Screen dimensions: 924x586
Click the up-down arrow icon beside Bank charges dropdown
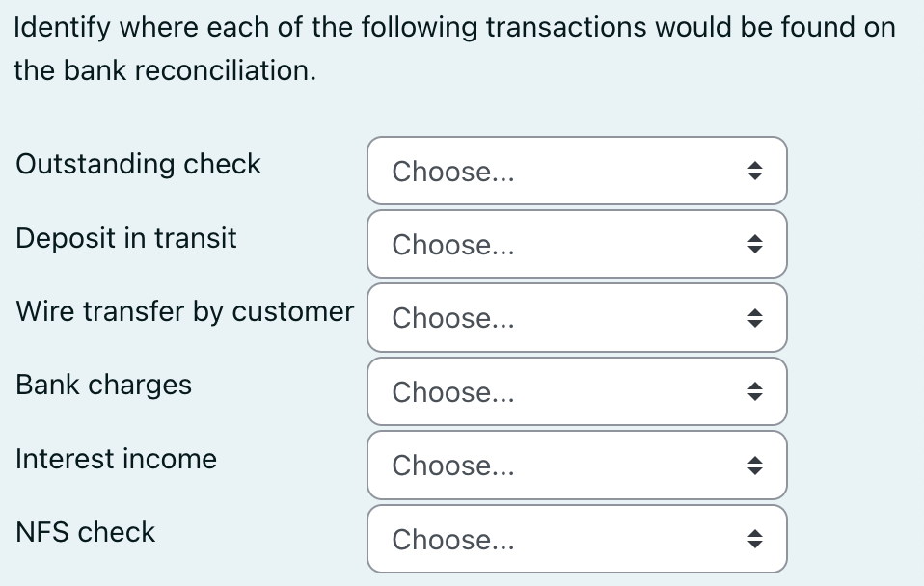pos(756,391)
